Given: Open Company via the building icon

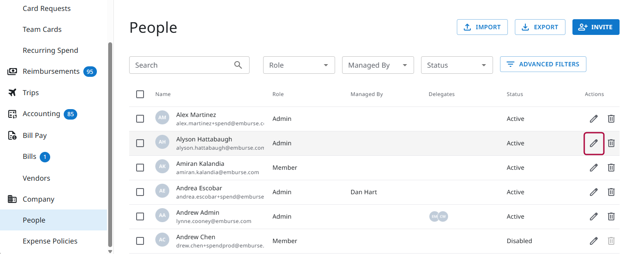Looking at the screenshot, I should pyautogui.click(x=12, y=199).
